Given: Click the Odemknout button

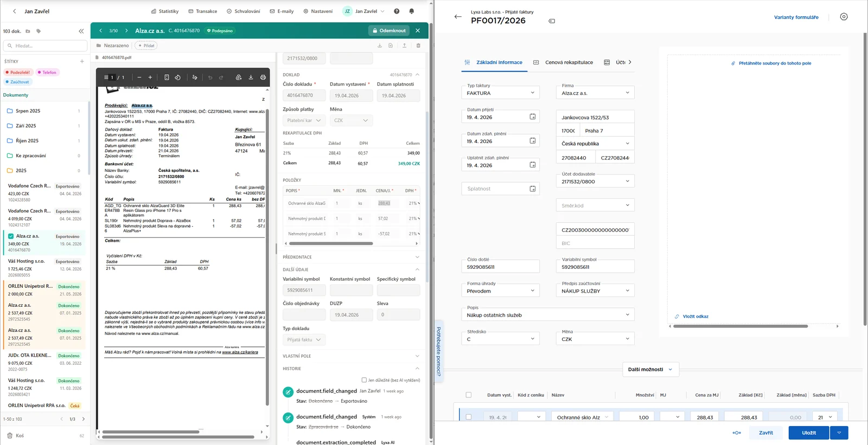Looking at the screenshot, I should tap(388, 31).
